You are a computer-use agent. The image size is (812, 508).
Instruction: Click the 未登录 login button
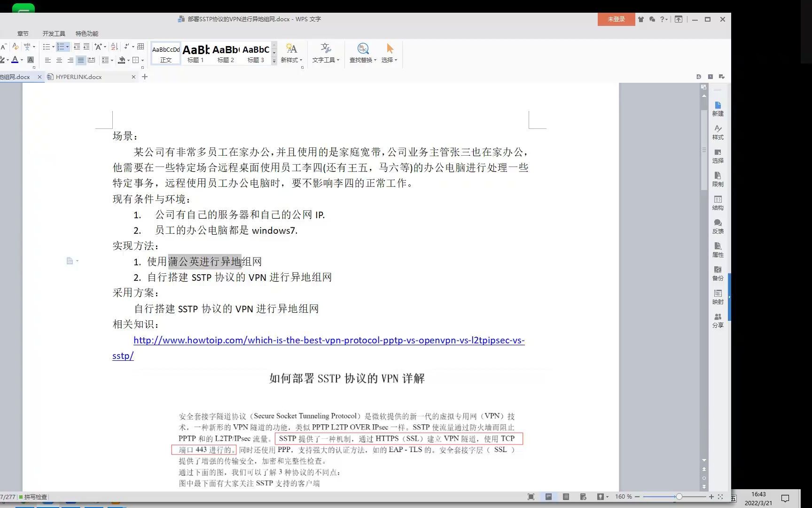(x=616, y=19)
